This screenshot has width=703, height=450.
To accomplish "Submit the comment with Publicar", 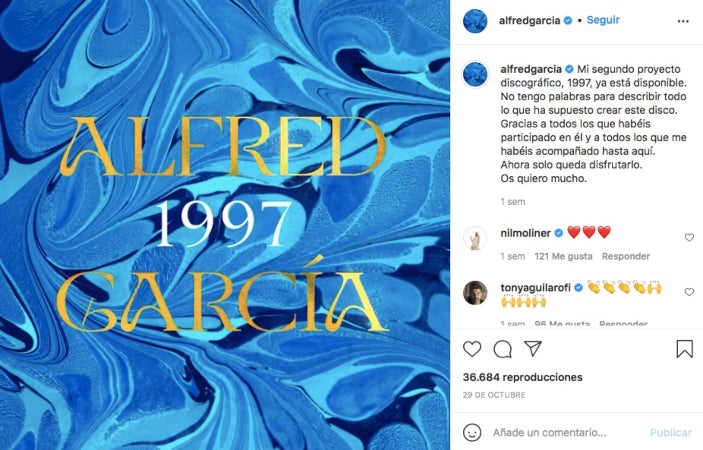I will click(671, 433).
